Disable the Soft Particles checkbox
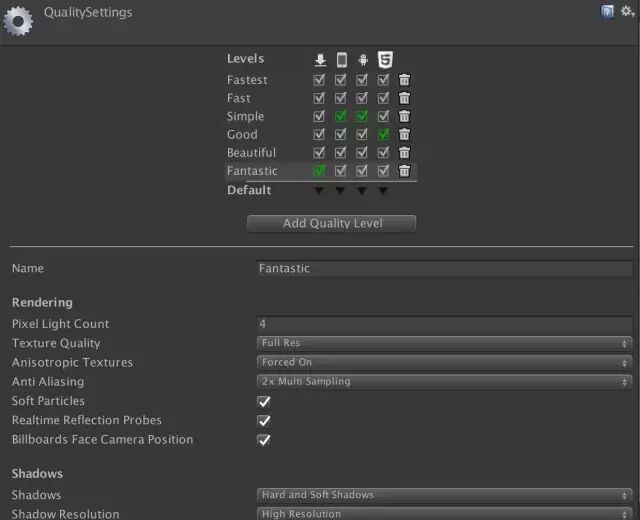The width and height of the screenshot is (640, 520). point(264,402)
